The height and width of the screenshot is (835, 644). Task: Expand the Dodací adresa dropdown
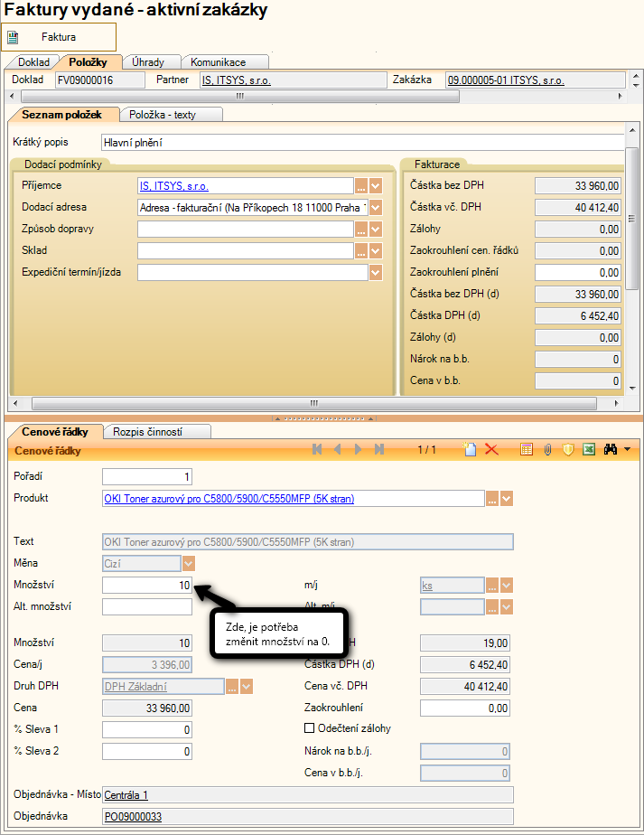coord(376,207)
